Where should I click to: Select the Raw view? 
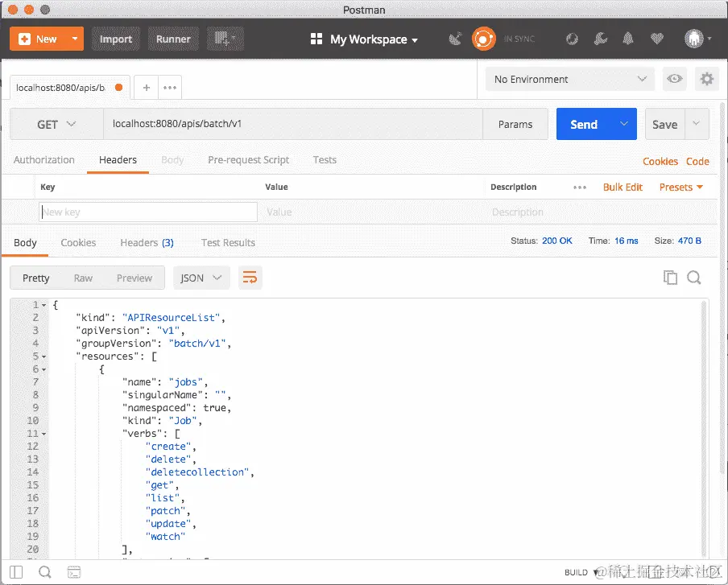pos(83,278)
